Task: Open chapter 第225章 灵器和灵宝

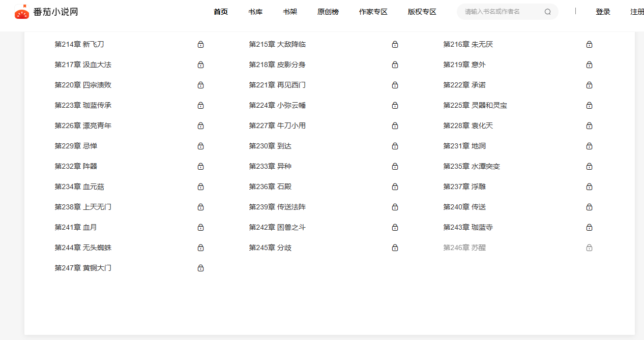Action: click(x=475, y=106)
